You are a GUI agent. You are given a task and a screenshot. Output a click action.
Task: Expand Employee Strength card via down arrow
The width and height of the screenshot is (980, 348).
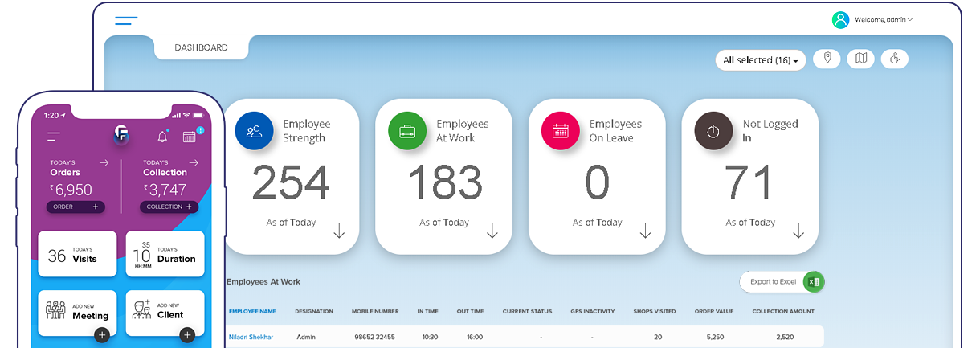pos(339,231)
